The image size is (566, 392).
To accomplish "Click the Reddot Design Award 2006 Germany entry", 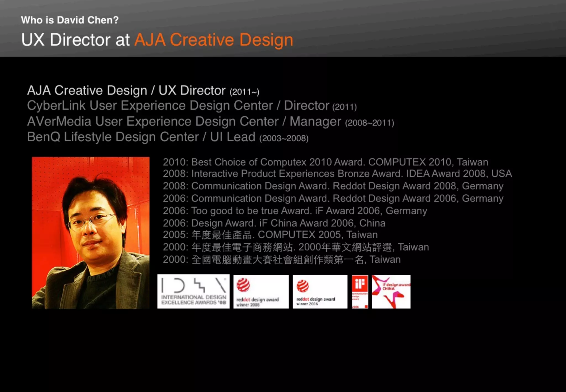I will [333, 198].
